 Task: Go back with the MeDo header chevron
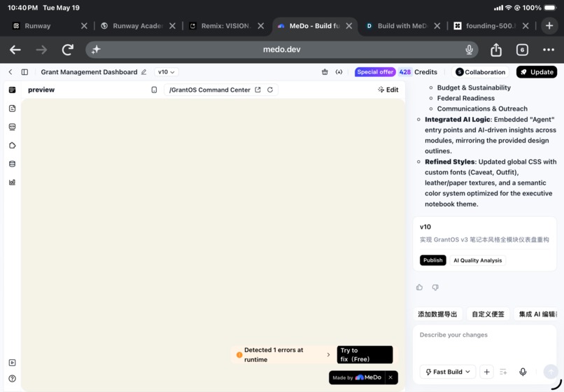(x=10, y=72)
